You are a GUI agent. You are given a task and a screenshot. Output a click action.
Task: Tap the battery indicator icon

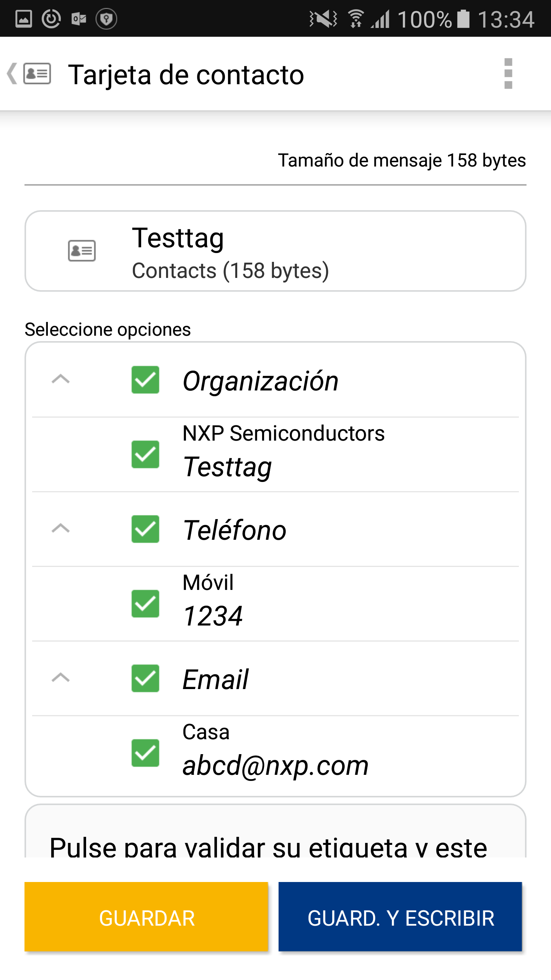pyautogui.click(x=463, y=19)
